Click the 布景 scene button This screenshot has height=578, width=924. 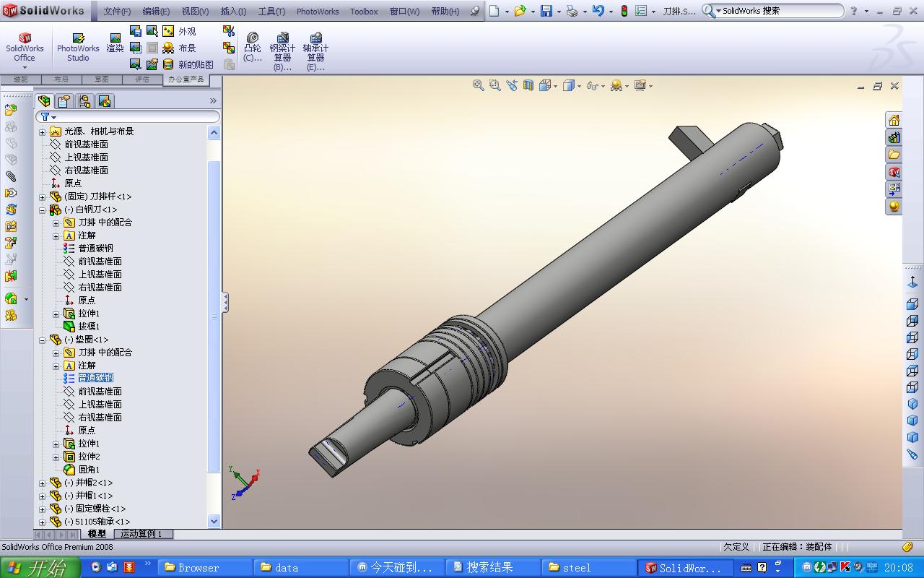[x=179, y=48]
